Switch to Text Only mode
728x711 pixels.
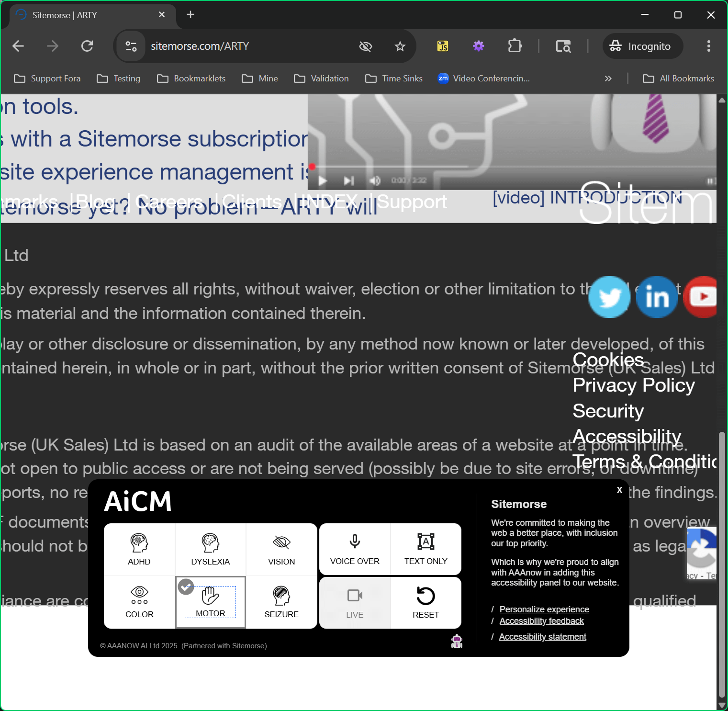pos(426,549)
